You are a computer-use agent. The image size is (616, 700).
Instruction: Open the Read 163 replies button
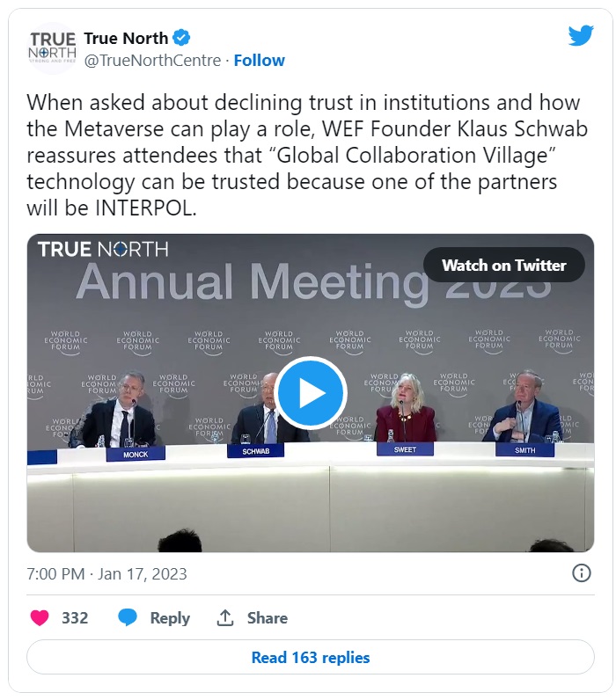tap(311, 657)
